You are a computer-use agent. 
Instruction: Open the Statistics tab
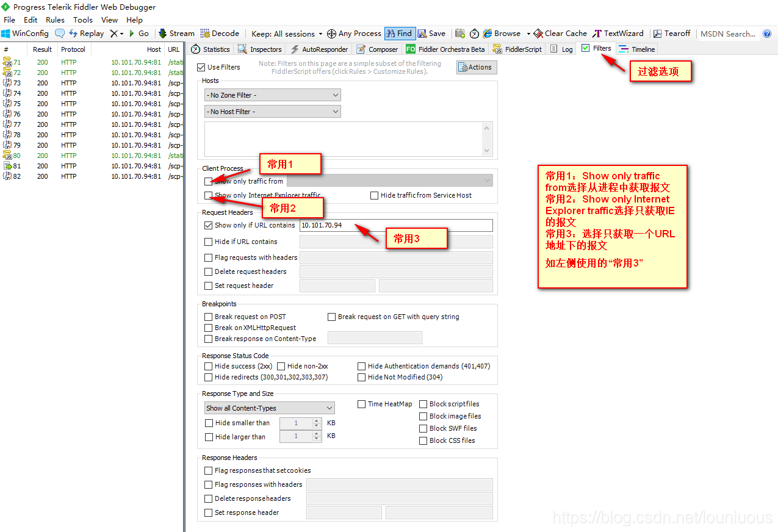(x=211, y=49)
